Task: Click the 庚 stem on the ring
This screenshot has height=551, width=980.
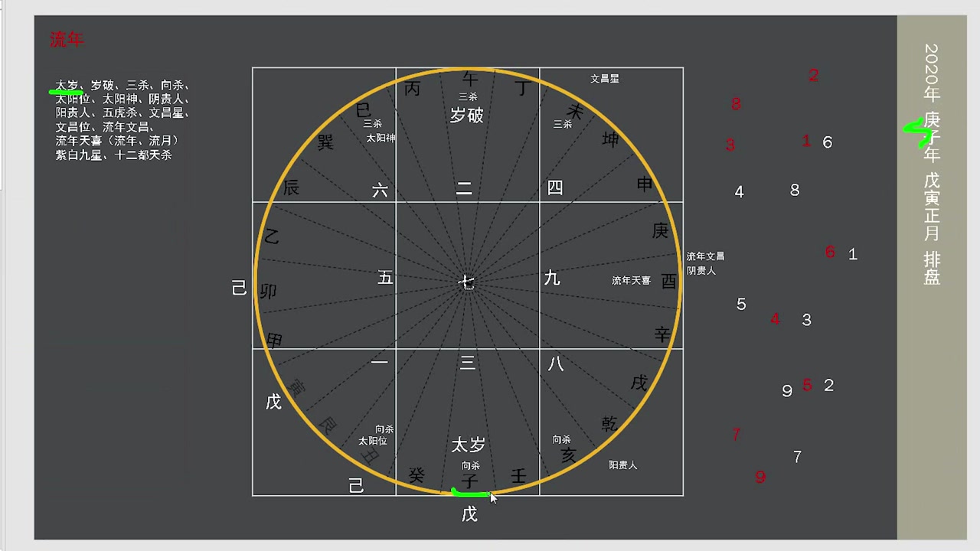Action: [x=660, y=230]
